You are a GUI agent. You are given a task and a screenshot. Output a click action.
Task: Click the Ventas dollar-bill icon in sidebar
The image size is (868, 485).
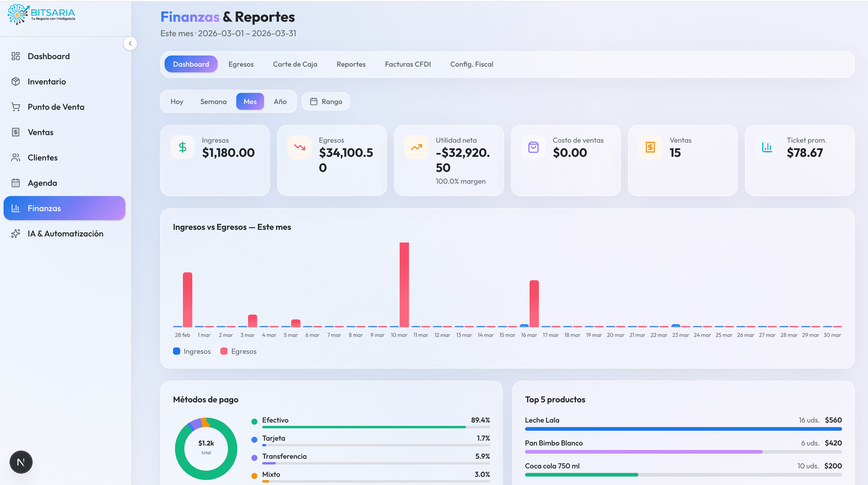15,132
